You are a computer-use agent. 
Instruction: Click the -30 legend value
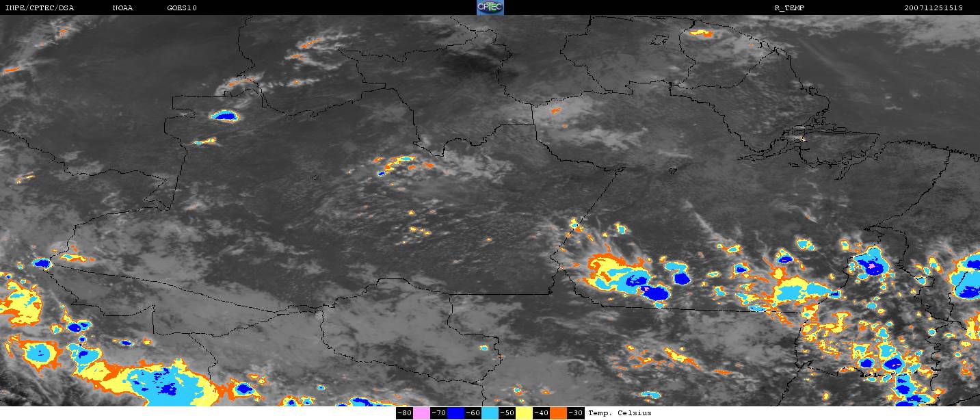click(576, 413)
